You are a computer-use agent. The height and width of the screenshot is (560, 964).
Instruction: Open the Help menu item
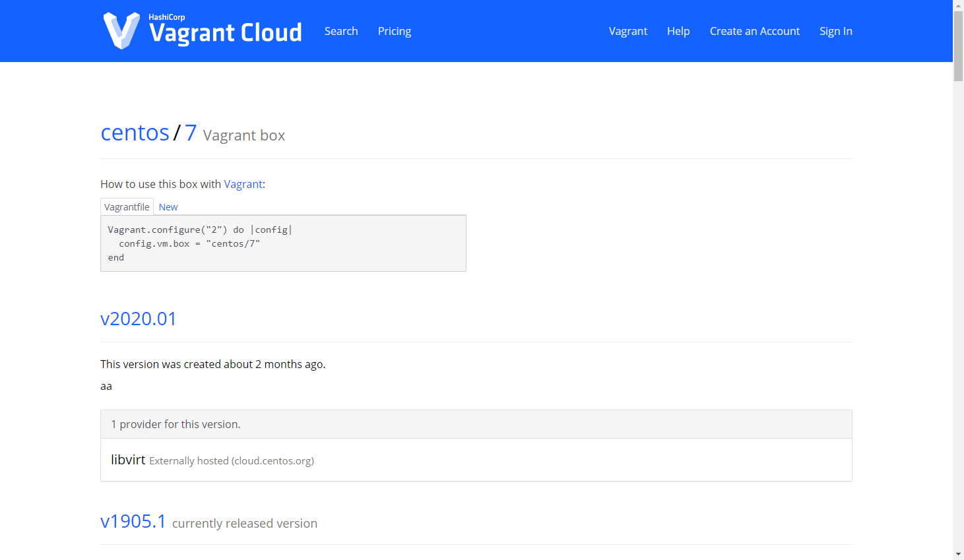click(x=678, y=31)
